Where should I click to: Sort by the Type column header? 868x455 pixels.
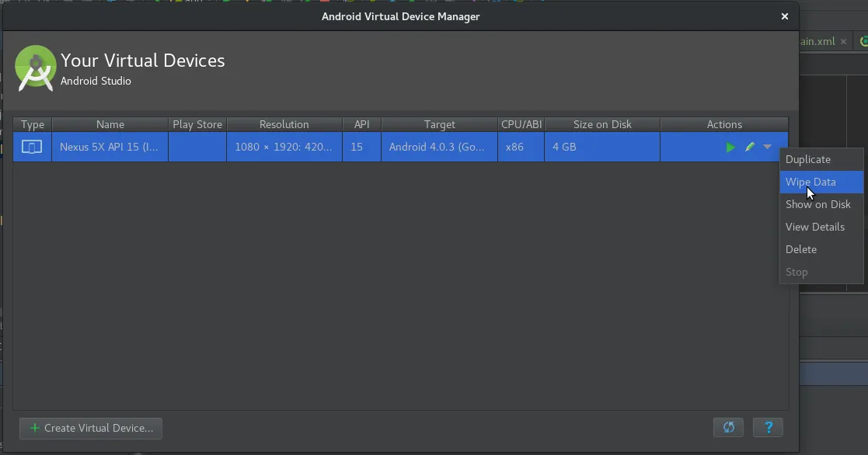coord(32,124)
